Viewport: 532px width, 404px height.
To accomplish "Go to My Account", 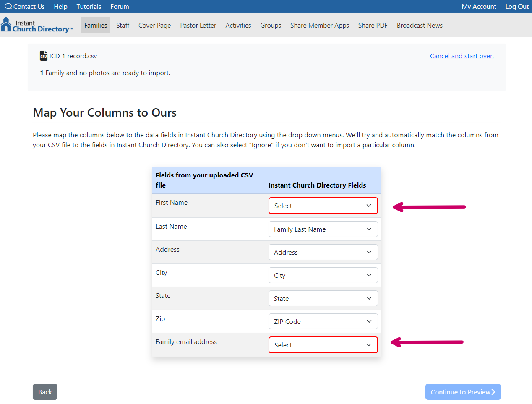I will pyautogui.click(x=479, y=6).
